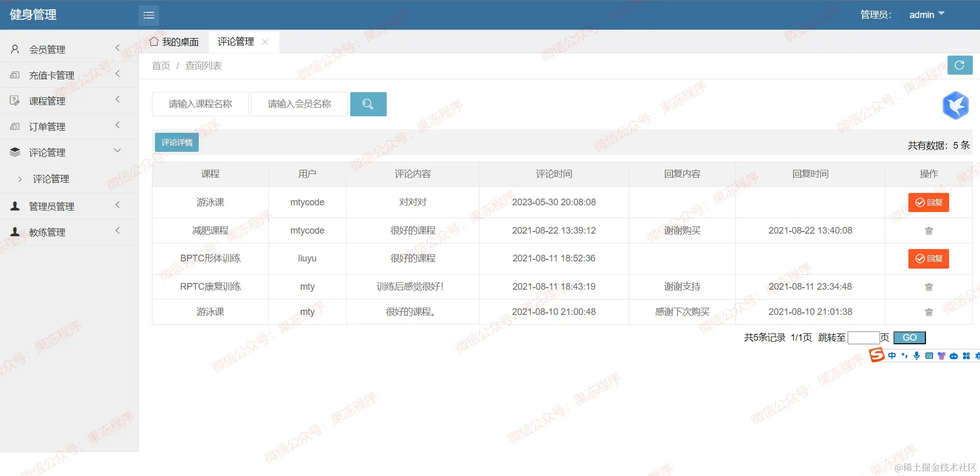Click the 充值卡管理 sidebar icon

point(15,75)
